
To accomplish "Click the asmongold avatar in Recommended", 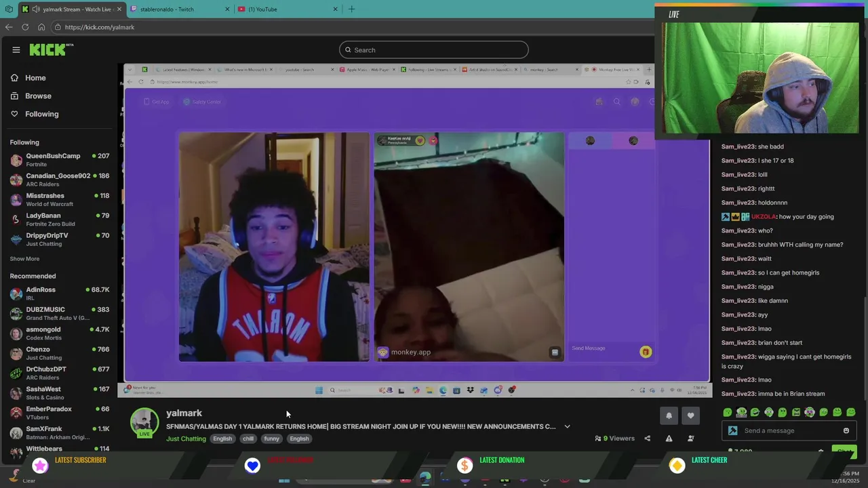I will [x=16, y=333].
